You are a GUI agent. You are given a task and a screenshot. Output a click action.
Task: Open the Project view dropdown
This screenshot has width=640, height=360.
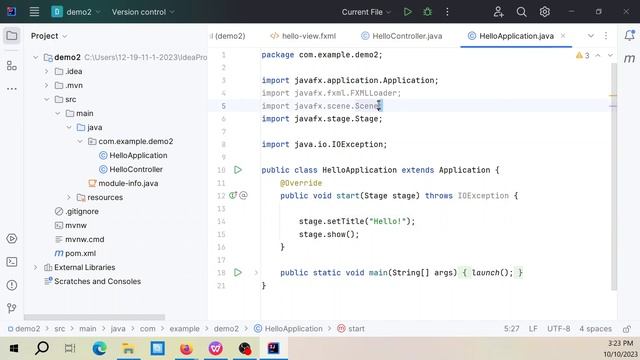coord(49,36)
